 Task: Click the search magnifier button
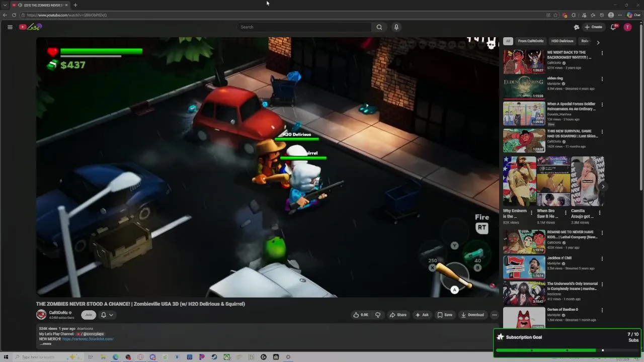pyautogui.click(x=379, y=27)
